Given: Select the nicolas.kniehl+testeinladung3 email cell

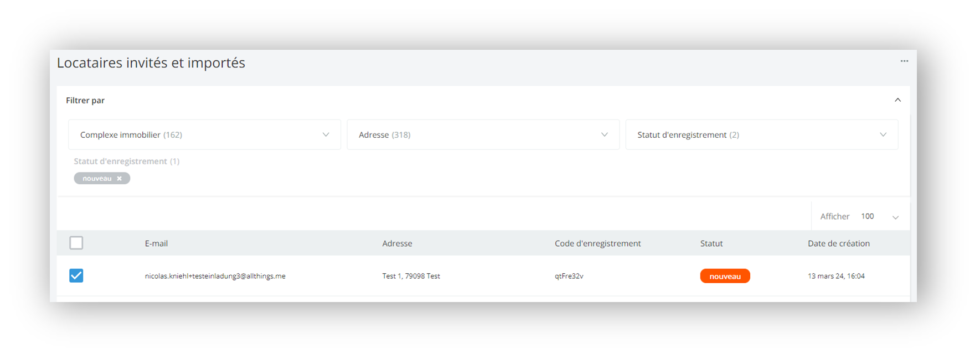Looking at the screenshot, I should point(215,276).
